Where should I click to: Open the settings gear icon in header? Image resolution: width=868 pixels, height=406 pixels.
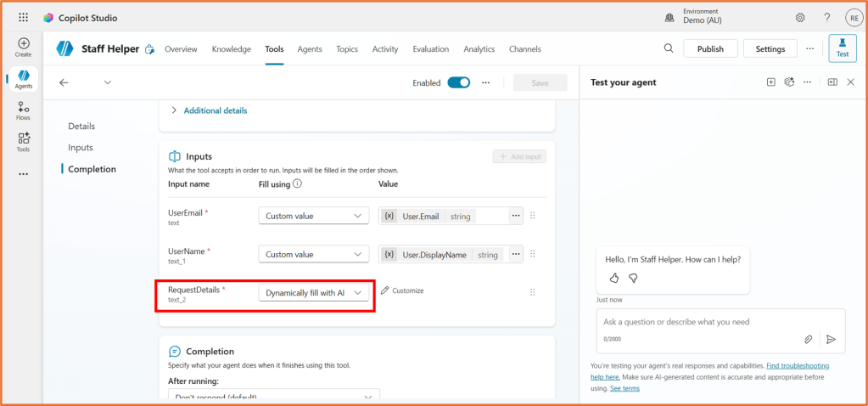coord(800,18)
